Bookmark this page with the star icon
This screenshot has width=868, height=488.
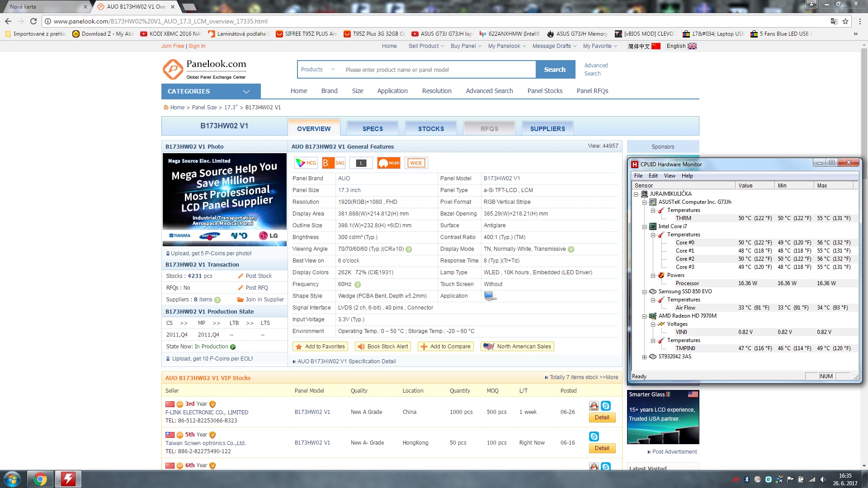pos(845,21)
